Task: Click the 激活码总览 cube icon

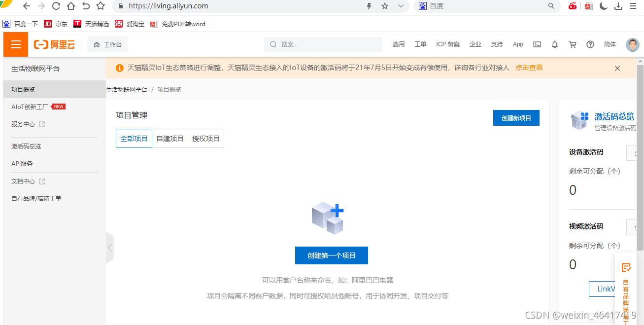Action: click(580, 120)
